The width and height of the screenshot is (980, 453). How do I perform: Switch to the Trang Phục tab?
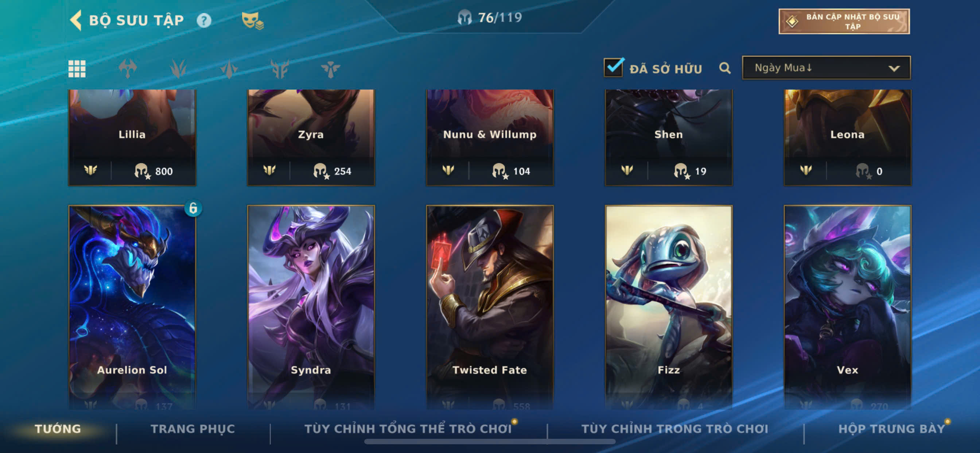[x=193, y=429]
